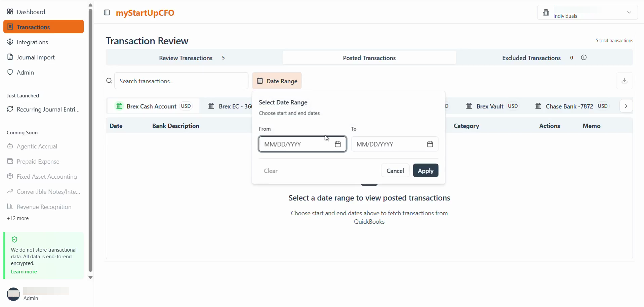Image resolution: width=644 pixels, height=307 pixels.
Task: Click the To date input field
Action: tap(395, 144)
